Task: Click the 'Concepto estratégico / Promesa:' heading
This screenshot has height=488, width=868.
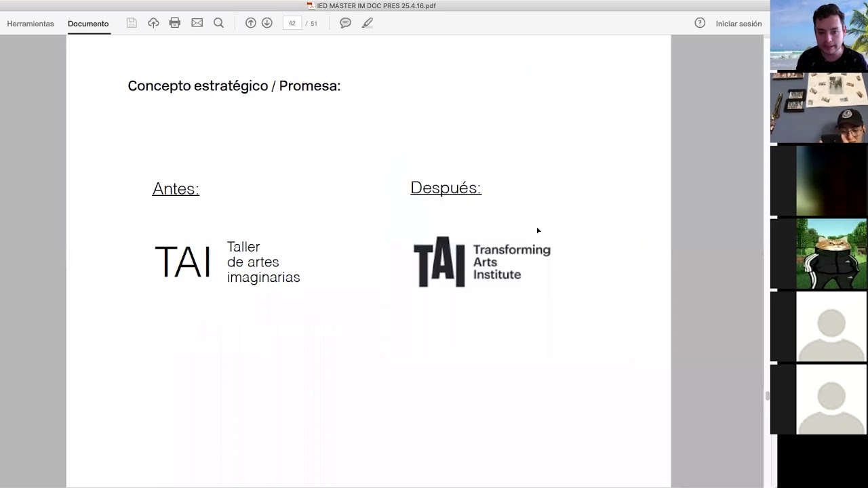Action: [x=234, y=86]
